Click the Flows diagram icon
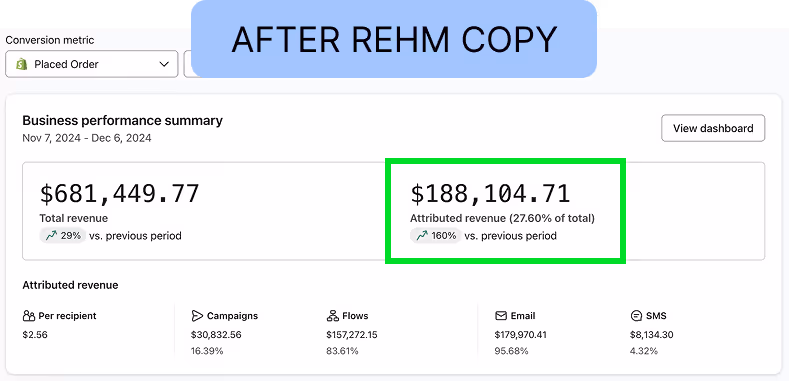 pyautogui.click(x=332, y=316)
